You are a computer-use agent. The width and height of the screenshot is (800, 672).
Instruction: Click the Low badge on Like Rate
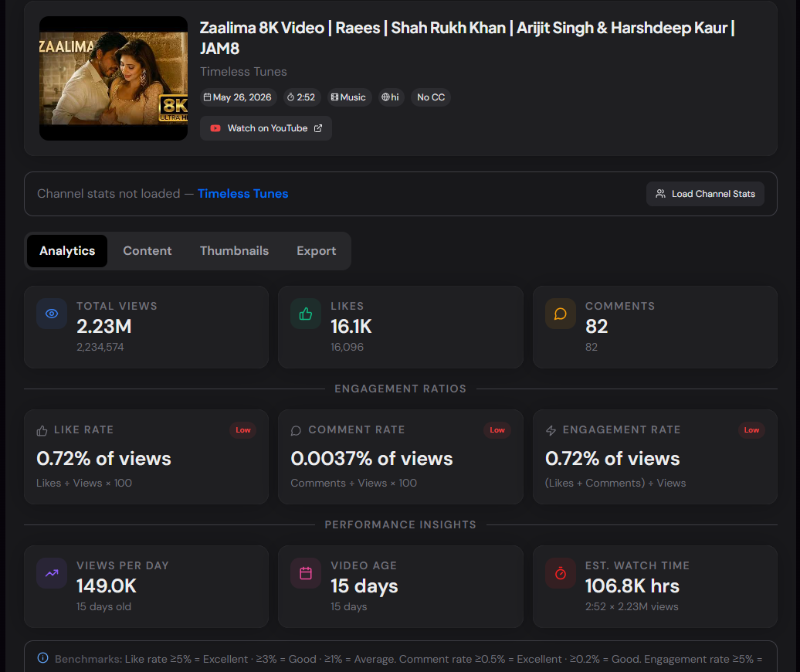242,430
